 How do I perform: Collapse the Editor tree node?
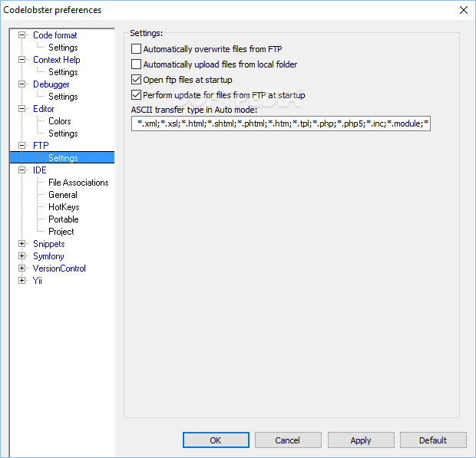21,109
